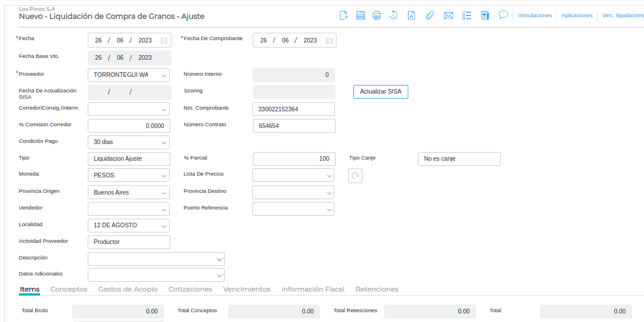The height and width of the screenshot is (322, 644).
Task: Click the new document icon
Action: tap(344, 15)
